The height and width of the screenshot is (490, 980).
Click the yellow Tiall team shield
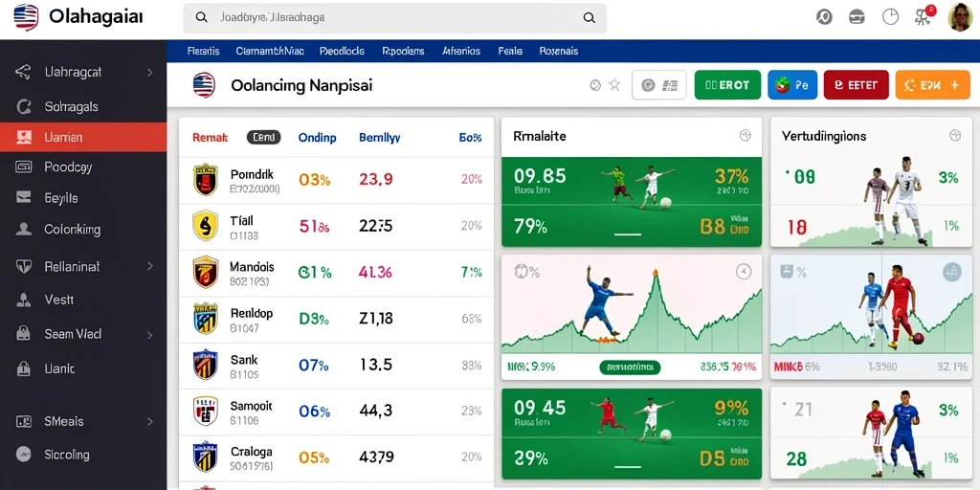coord(205,226)
